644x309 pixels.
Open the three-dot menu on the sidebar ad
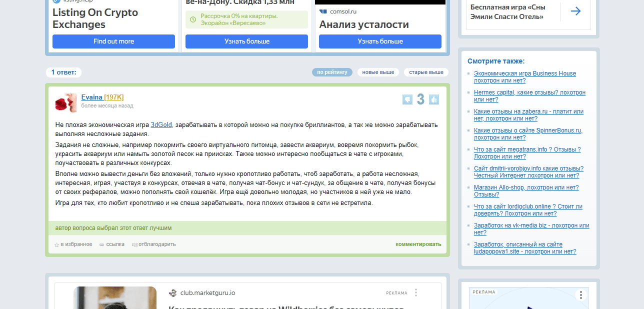click(x=580, y=294)
